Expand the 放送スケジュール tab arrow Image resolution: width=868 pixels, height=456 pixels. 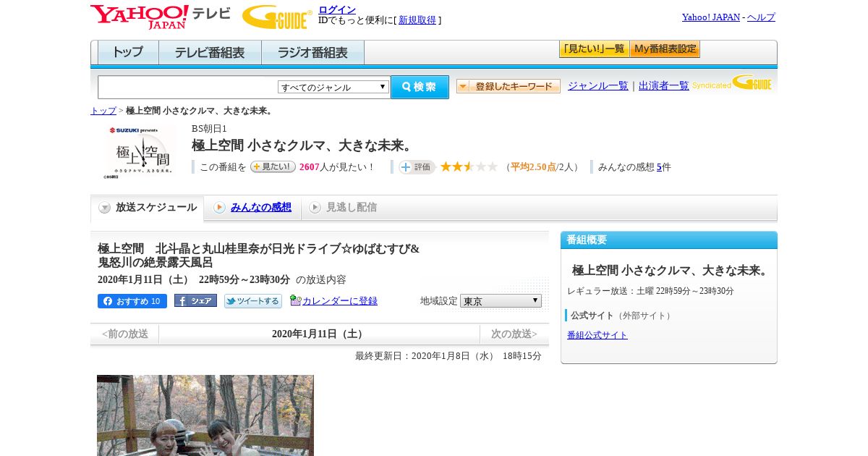coord(105,208)
